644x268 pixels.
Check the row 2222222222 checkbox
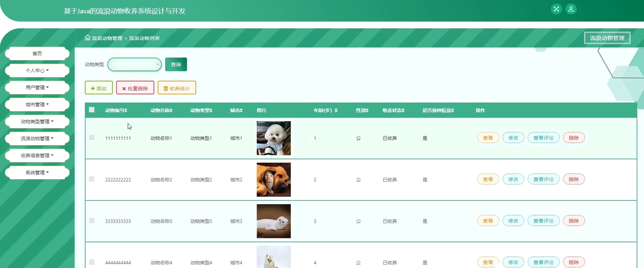92,179
